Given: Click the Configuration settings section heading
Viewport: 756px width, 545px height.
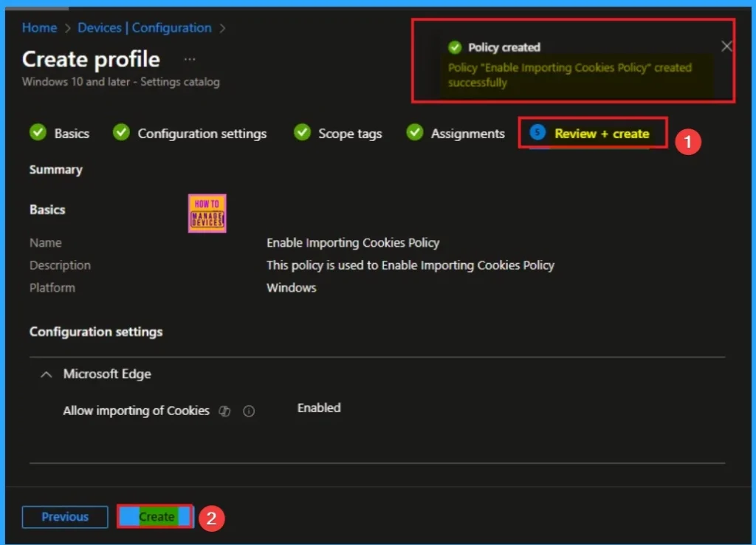Looking at the screenshot, I should (96, 332).
